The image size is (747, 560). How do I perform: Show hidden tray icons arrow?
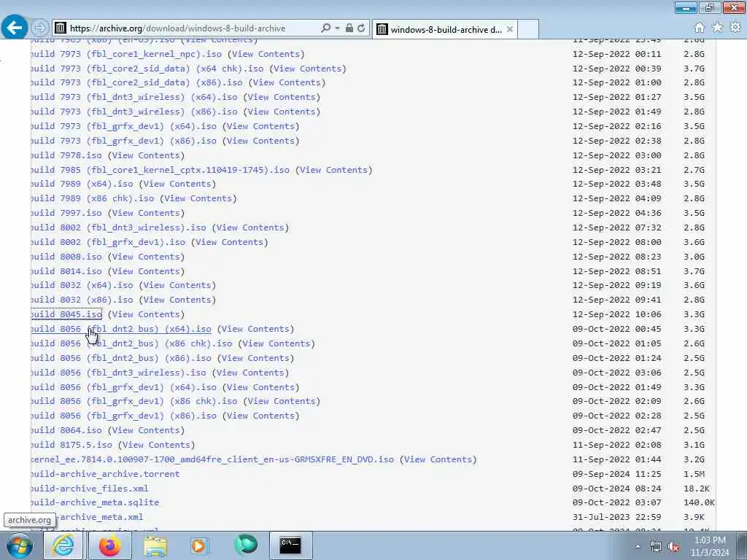tap(638, 547)
